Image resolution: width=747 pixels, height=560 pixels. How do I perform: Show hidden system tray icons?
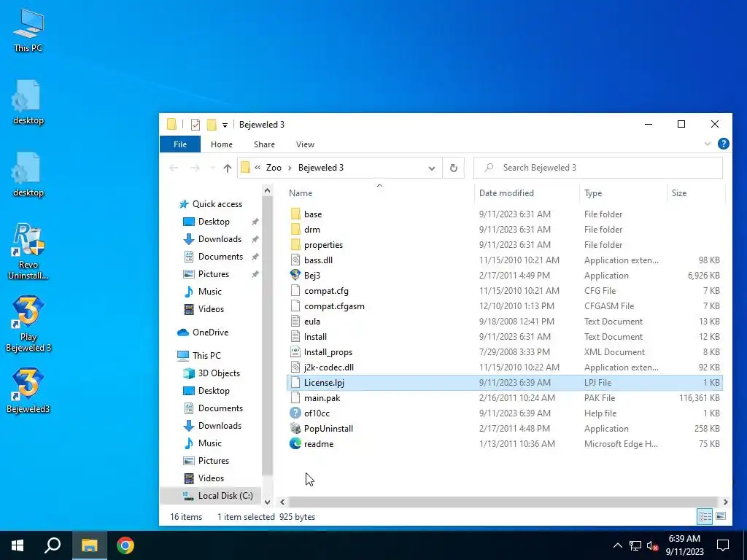pos(617,545)
